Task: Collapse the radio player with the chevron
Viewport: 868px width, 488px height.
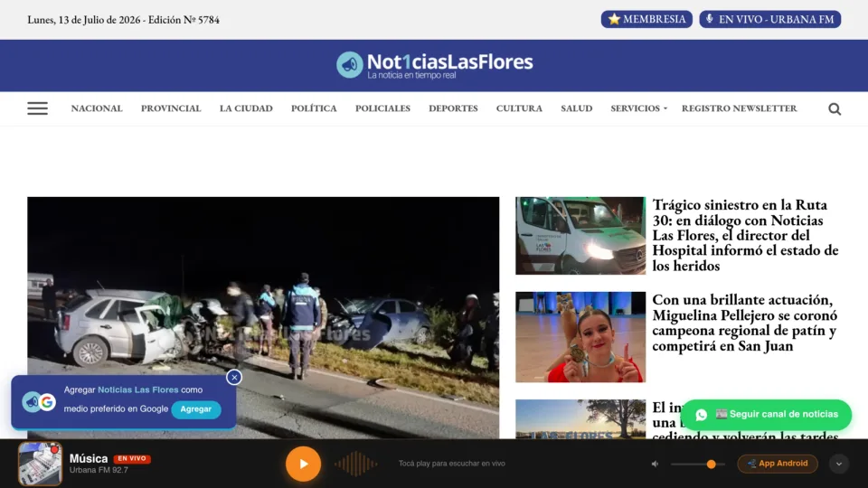Action: pos(839,464)
